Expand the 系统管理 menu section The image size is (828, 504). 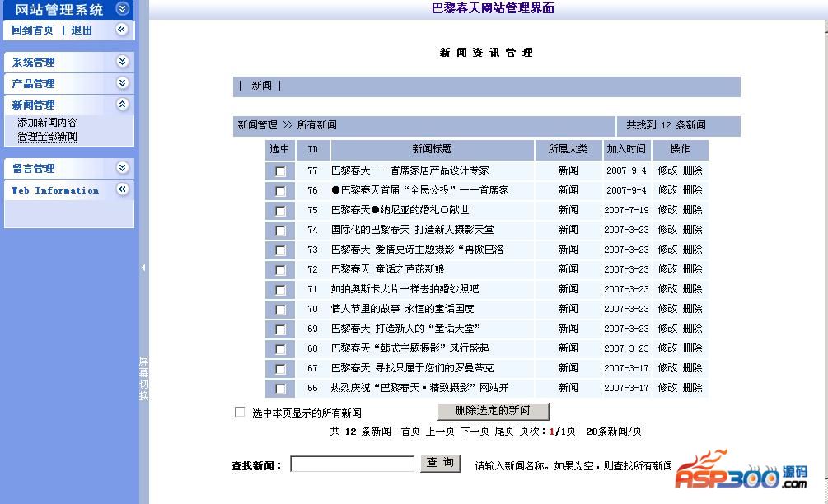tap(122, 61)
